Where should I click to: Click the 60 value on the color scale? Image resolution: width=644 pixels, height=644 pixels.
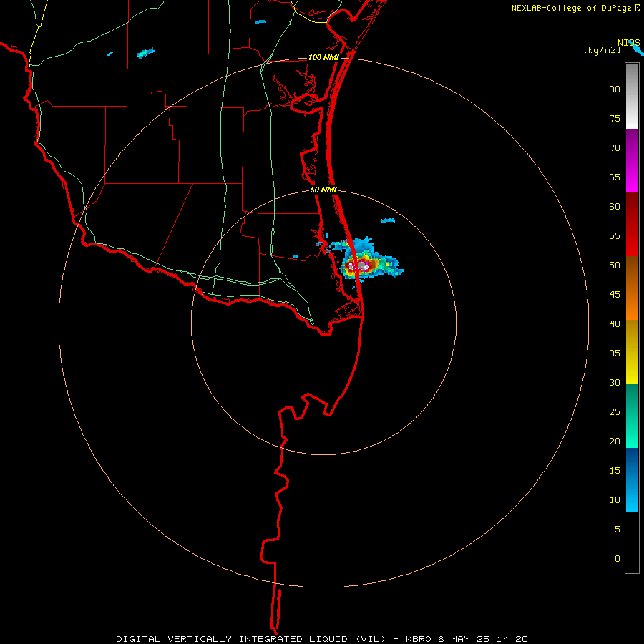click(x=615, y=207)
